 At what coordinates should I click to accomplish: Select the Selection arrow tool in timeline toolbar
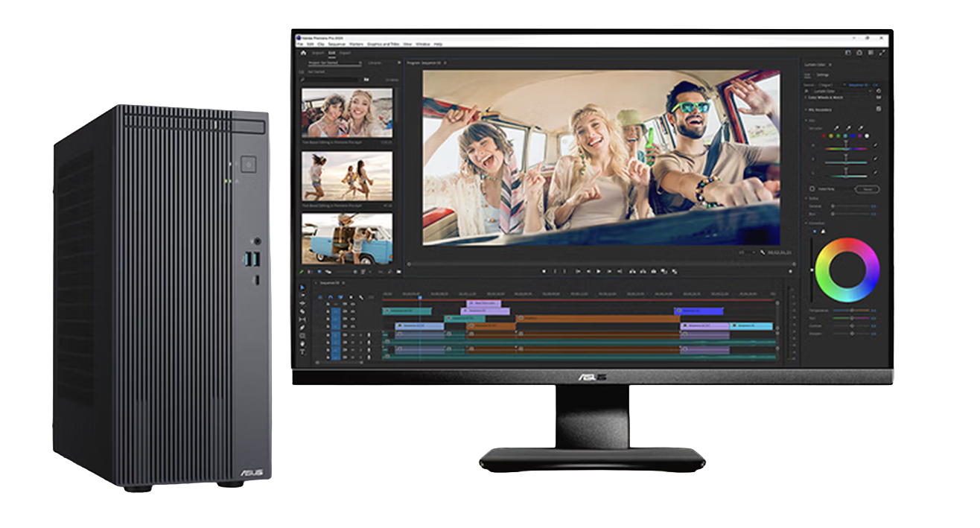coord(302,287)
